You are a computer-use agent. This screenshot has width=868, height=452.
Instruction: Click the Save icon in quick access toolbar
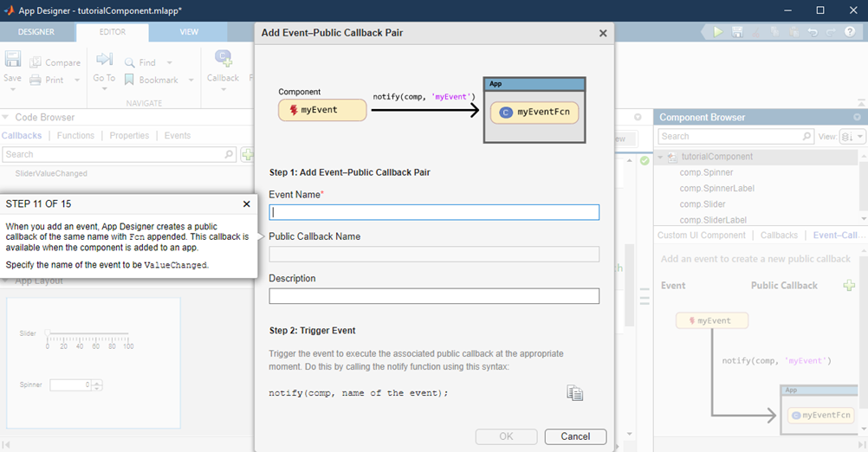737,32
